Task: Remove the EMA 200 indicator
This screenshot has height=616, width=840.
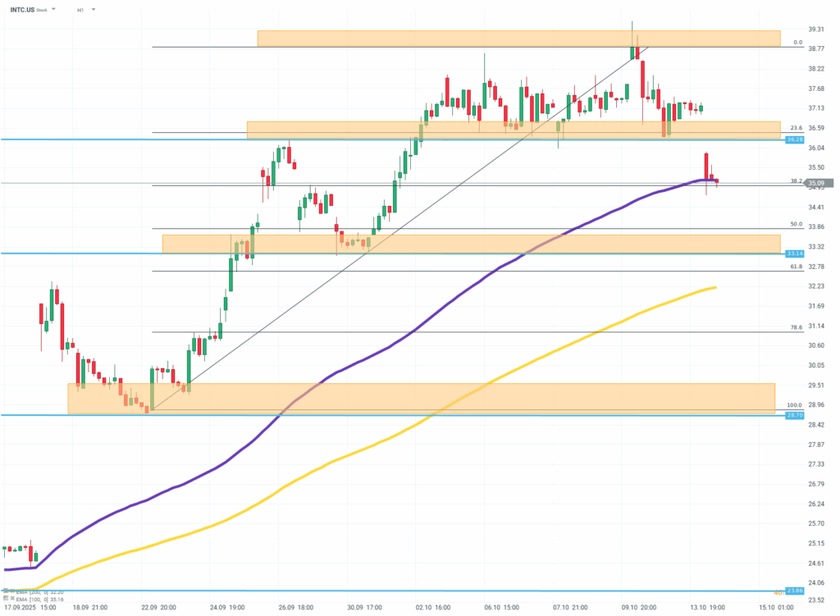Action: [x=12, y=591]
